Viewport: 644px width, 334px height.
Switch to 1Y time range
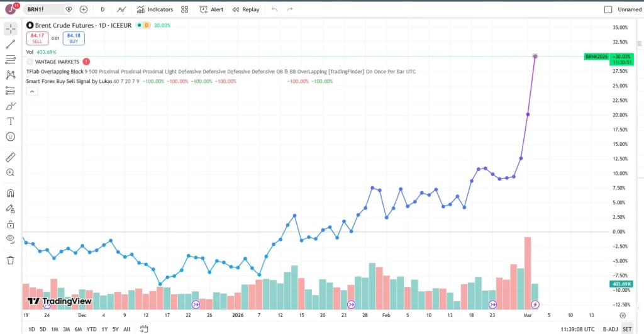pyautogui.click(x=104, y=329)
